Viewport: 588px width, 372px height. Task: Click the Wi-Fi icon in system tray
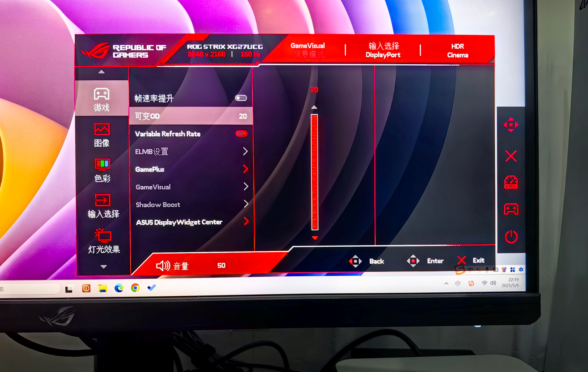click(484, 283)
